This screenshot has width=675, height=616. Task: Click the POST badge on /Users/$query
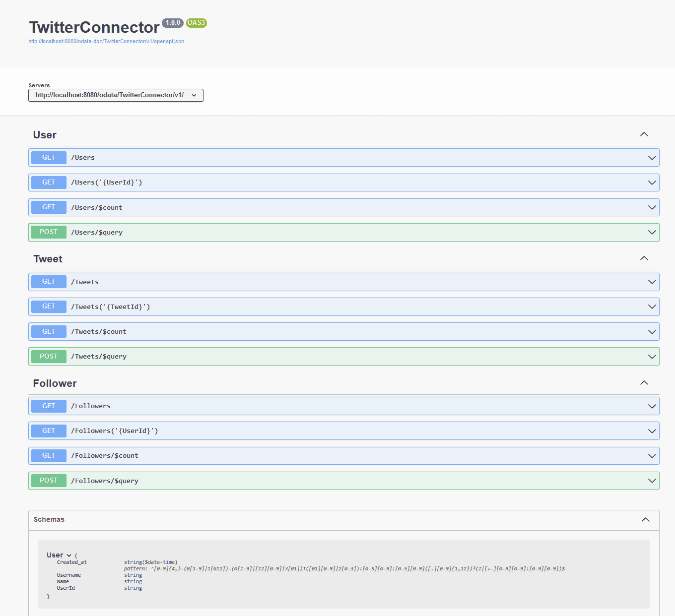[48, 232]
